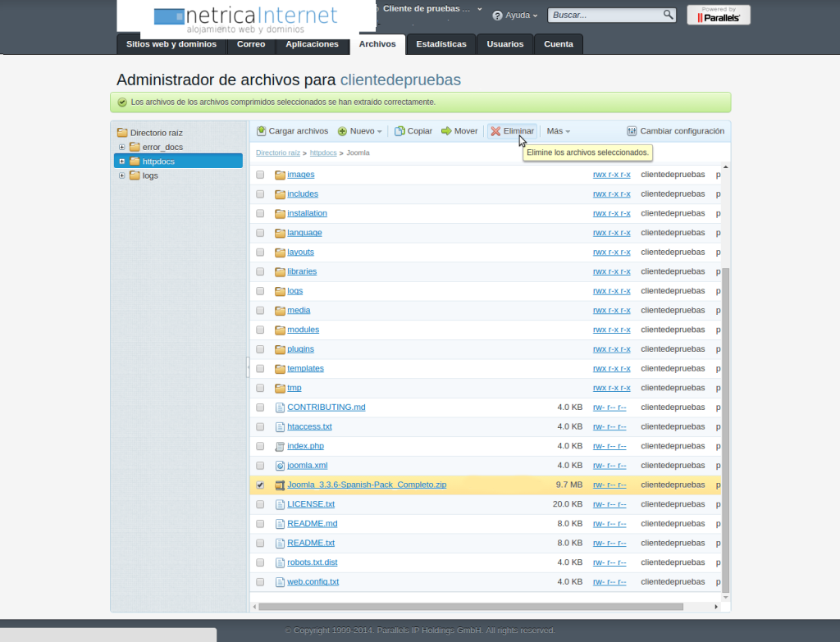Screen dimensions: 840x642
Task: Check the box beside LICENSE.txt
Action: [260, 504]
